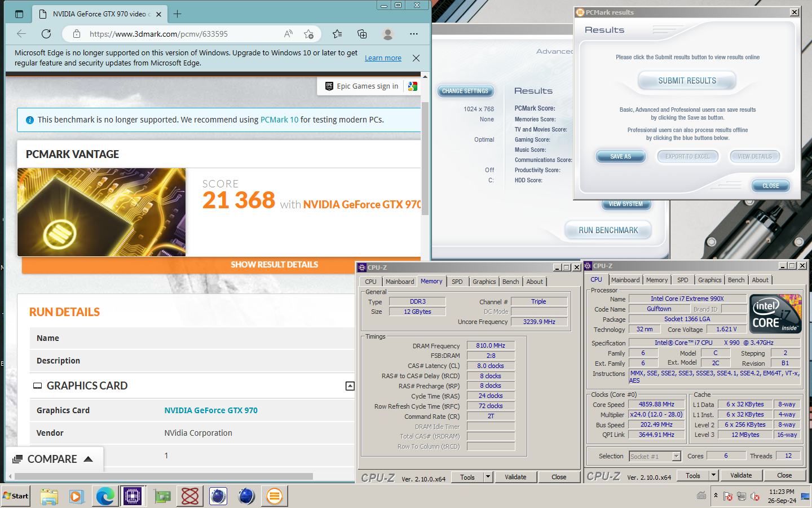812x508 pixels.
Task: Open the red atom-shaped taskbar app
Action: [x=190, y=496]
